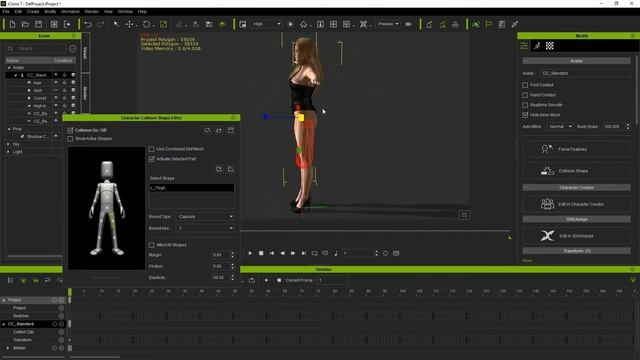Click the Play button in the playback bar

click(250, 253)
